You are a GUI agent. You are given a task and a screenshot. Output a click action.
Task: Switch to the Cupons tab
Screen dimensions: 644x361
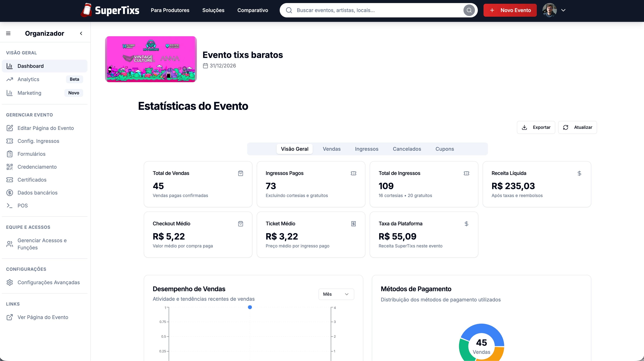click(444, 149)
